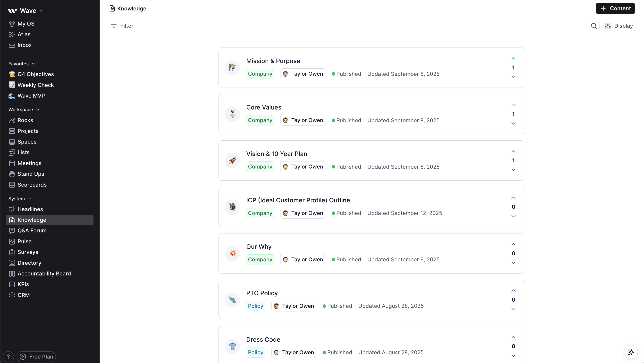Open Display options
Viewport: 644px width, 363px height.
pos(619,26)
